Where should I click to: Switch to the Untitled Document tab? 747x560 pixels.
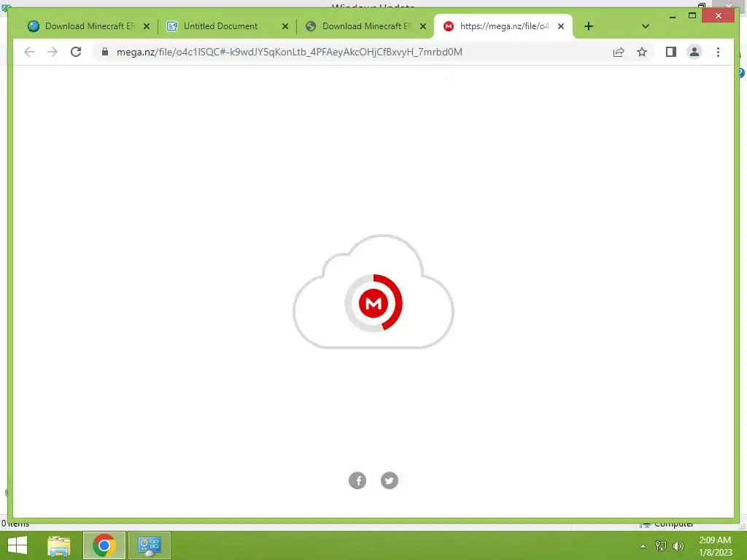[x=227, y=26]
